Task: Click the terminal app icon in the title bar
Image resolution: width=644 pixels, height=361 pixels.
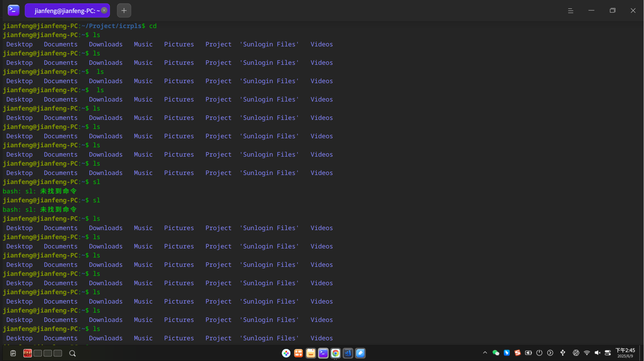Action: tap(13, 10)
